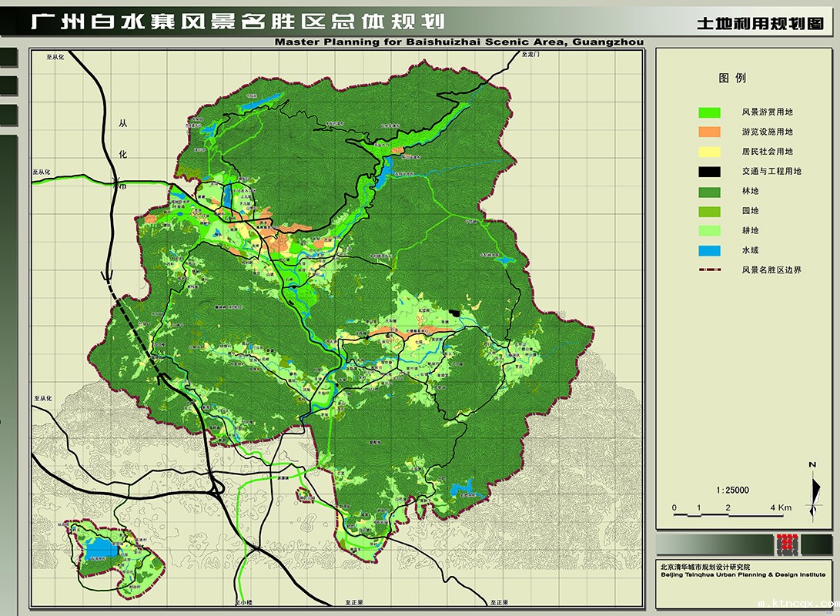840x616 pixels.
Task: Click the black 交通与工程用地 legend swatch
Action: (x=709, y=172)
